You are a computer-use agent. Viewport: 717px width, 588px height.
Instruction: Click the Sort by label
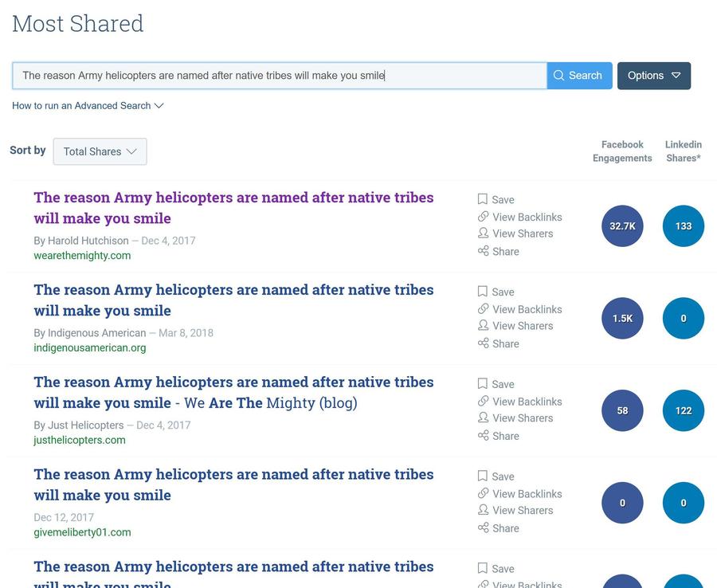[28, 151]
